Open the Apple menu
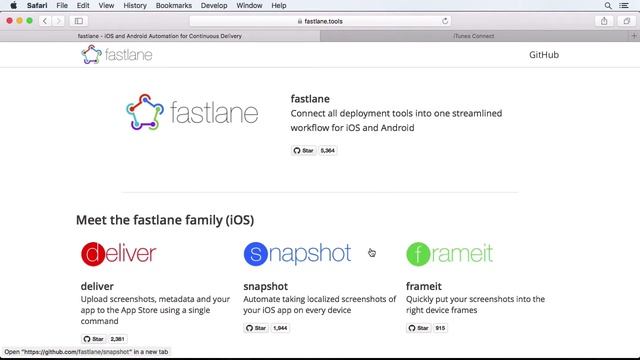This screenshot has width=640, height=360. tap(13, 6)
